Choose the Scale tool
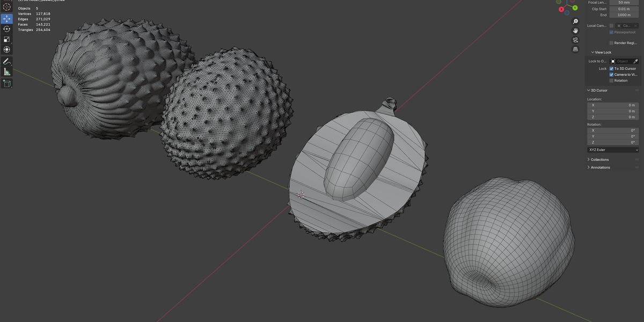The image size is (644, 322). click(7, 39)
